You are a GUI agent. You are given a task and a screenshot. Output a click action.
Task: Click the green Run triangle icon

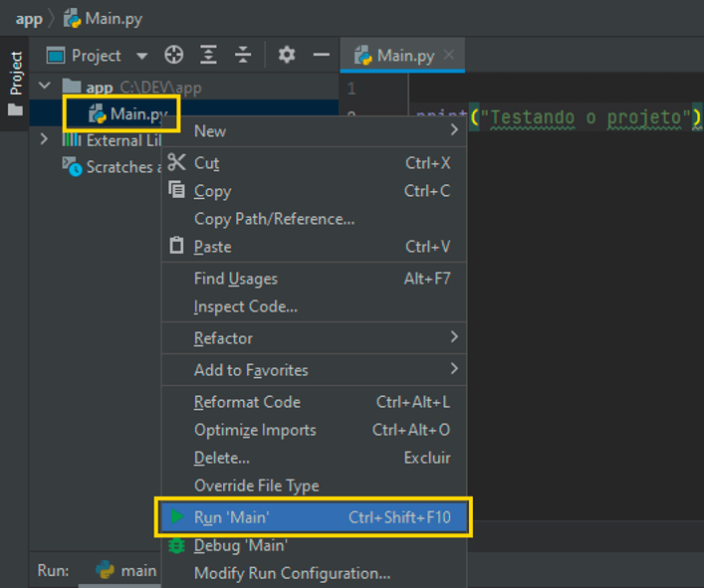point(177,516)
